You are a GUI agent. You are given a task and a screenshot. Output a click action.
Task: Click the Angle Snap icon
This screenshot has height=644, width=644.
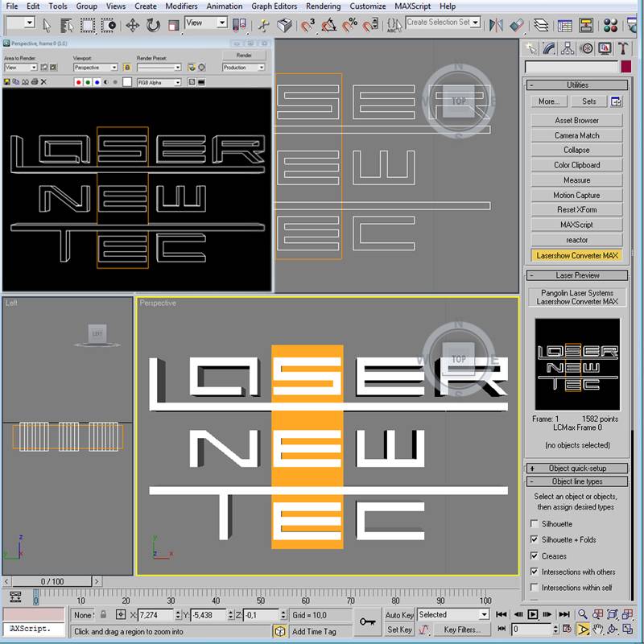tap(328, 26)
